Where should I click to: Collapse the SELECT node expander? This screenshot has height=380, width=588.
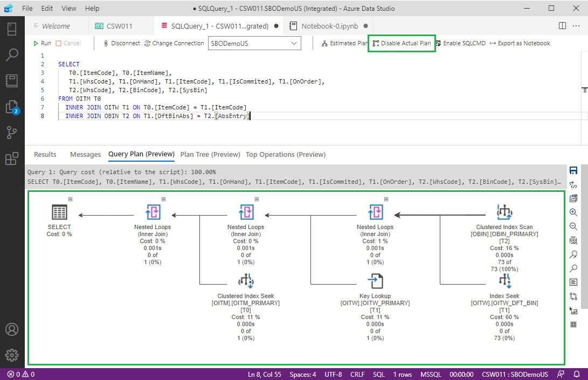click(70, 199)
